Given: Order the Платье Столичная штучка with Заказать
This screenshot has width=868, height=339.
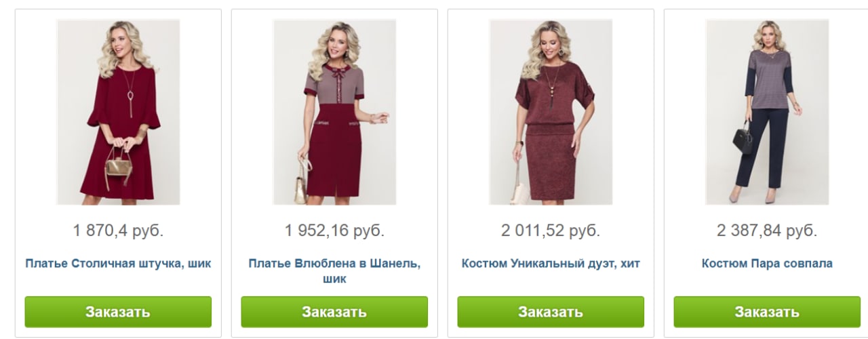Looking at the screenshot, I should pyautogui.click(x=118, y=312).
